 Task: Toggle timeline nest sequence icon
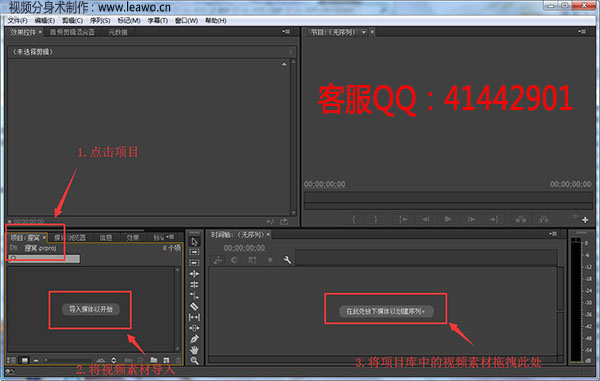[218, 260]
